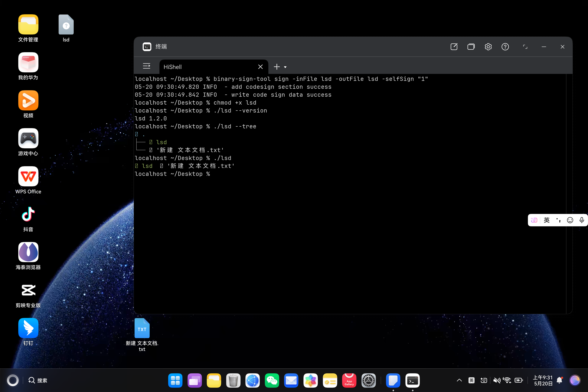
Task: Toggle 英 language on the floating IME bar
Action: pyautogui.click(x=547, y=220)
